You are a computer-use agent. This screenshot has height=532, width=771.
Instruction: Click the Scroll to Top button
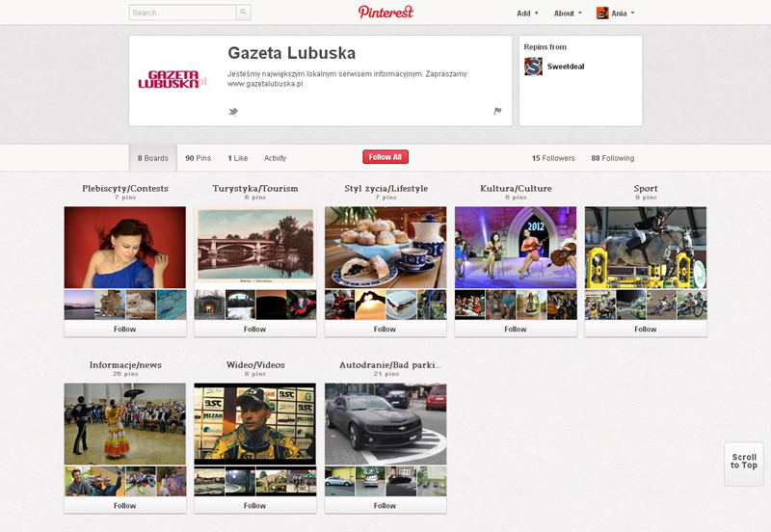[x=743, y=462]
